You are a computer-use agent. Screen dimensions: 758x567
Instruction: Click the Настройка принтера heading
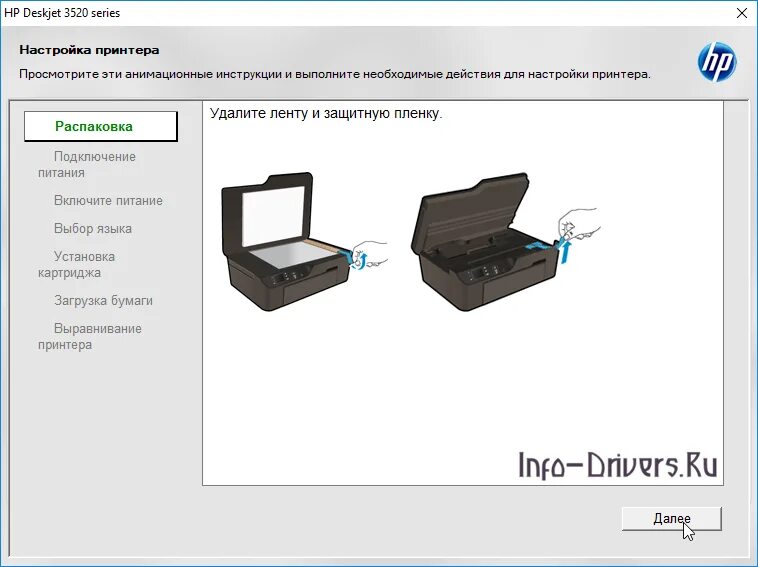click(x=89, y=50)
